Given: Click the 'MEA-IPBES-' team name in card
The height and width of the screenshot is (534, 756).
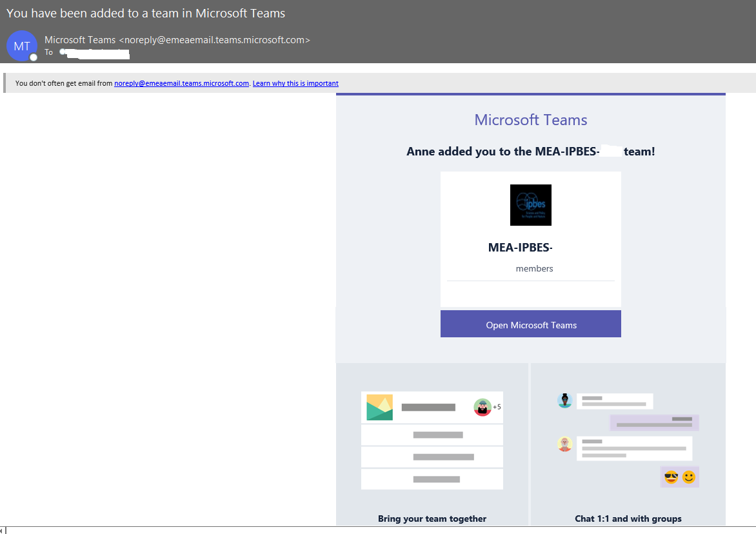Looking at the screenshot, I should [520, 248].
